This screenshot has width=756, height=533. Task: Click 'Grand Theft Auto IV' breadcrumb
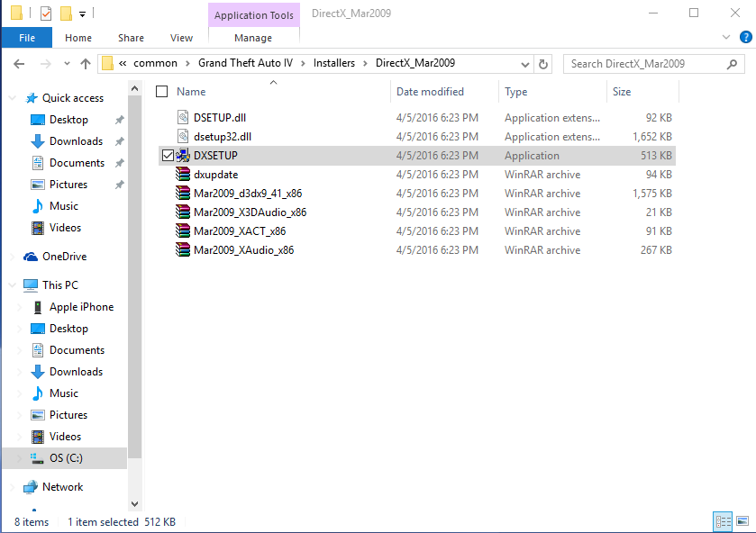(245, 63)
